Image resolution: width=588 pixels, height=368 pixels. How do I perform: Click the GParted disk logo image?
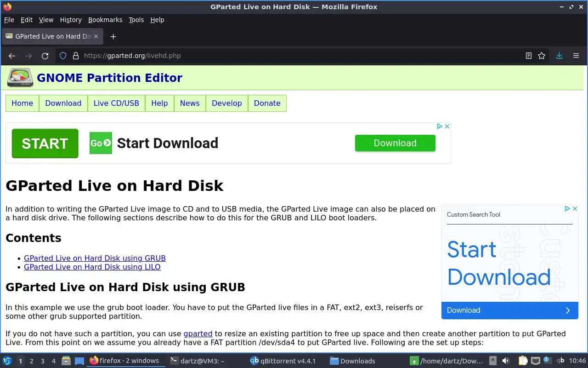point(20,78)
